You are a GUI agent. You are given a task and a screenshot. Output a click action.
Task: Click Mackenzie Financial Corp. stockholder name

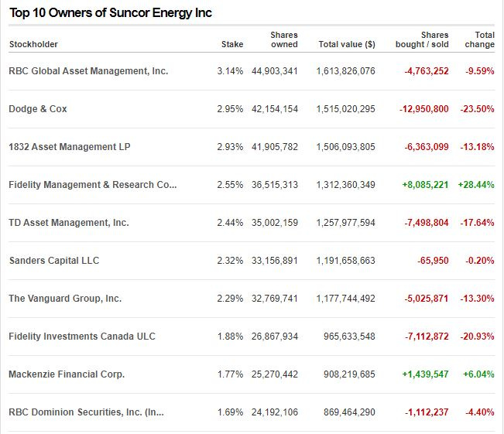(x=67, y=374)
